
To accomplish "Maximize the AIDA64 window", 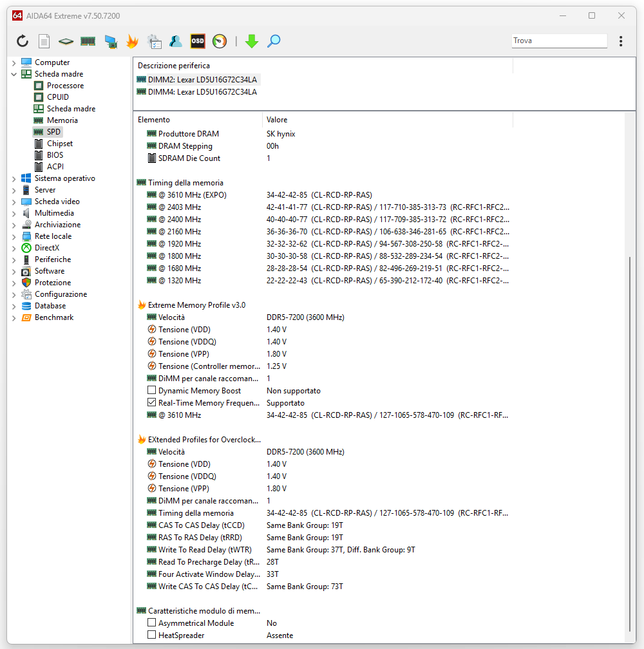I will coord(592,15).
